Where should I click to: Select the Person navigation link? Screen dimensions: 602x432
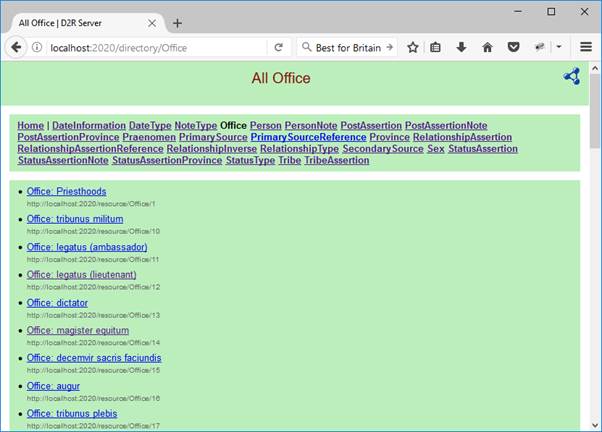click(x=265, y=125)
